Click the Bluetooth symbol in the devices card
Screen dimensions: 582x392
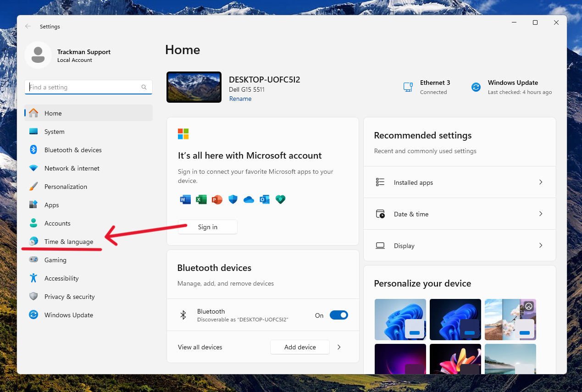point(183,315)
